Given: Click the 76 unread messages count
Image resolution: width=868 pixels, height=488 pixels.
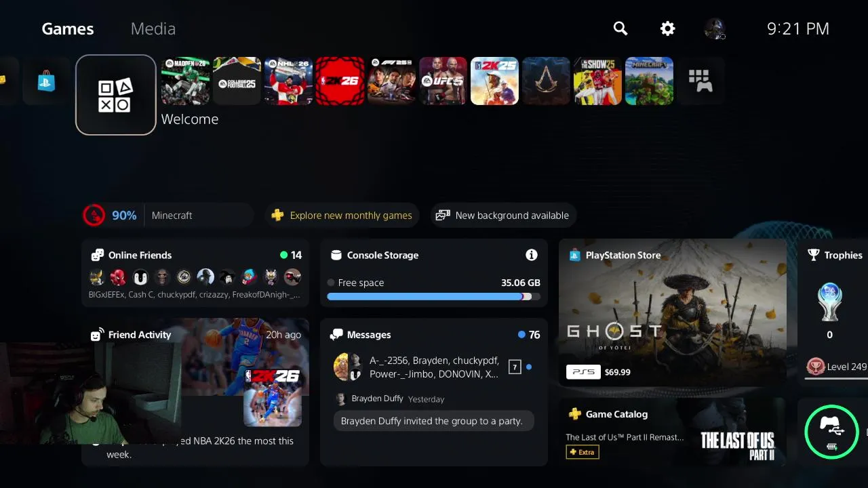Looking at the screenshot, I should 534,335.
